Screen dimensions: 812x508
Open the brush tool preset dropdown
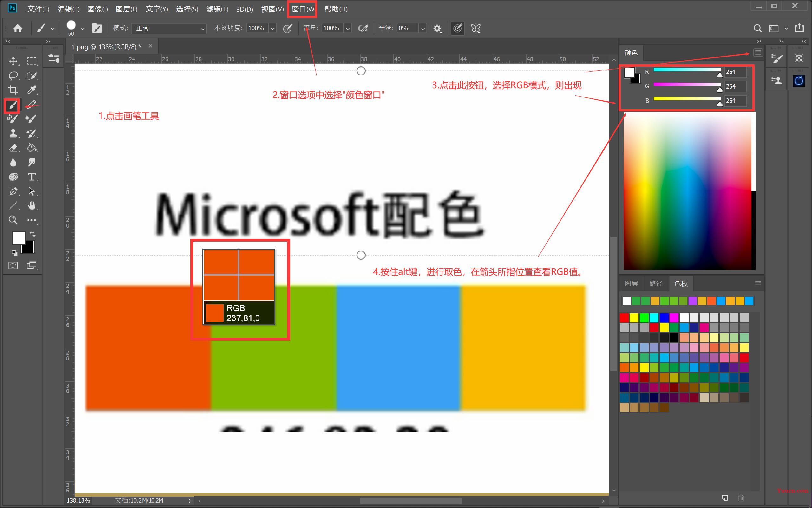(52, 29)
